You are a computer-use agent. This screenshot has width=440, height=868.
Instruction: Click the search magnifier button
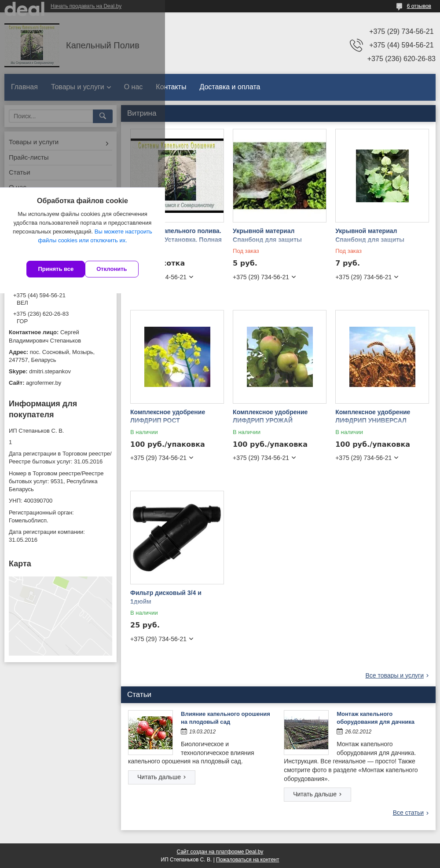click(103, 116)
